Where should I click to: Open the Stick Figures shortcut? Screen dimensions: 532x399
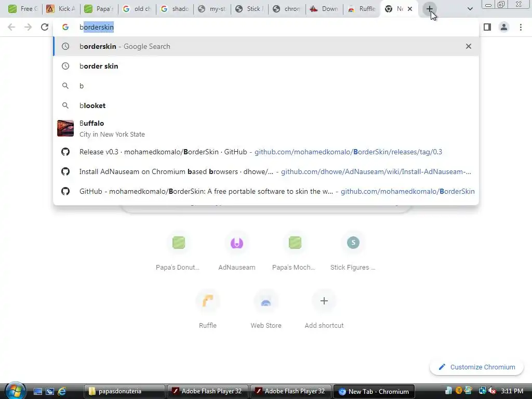353,252
